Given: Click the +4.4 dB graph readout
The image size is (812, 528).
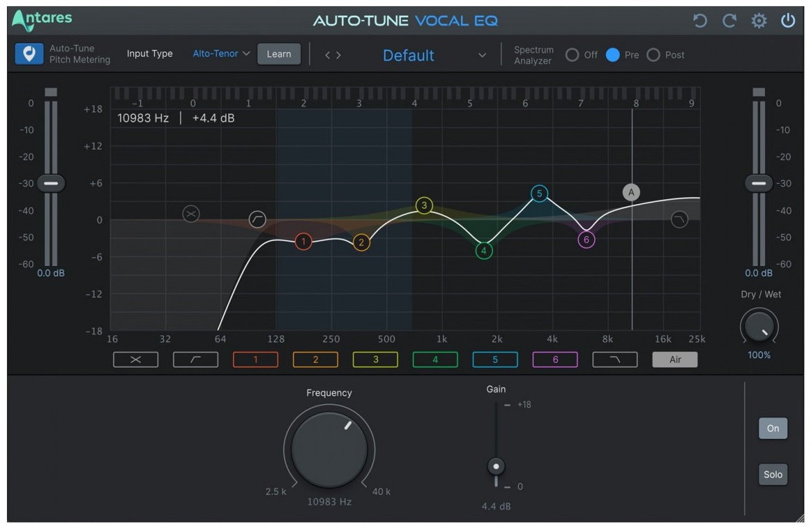Looking at the screenshot, I should (214, 118).
